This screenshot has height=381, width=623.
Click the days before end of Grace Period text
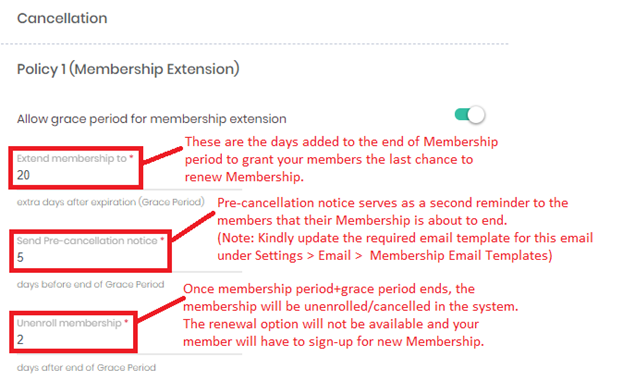click(90, 284)
